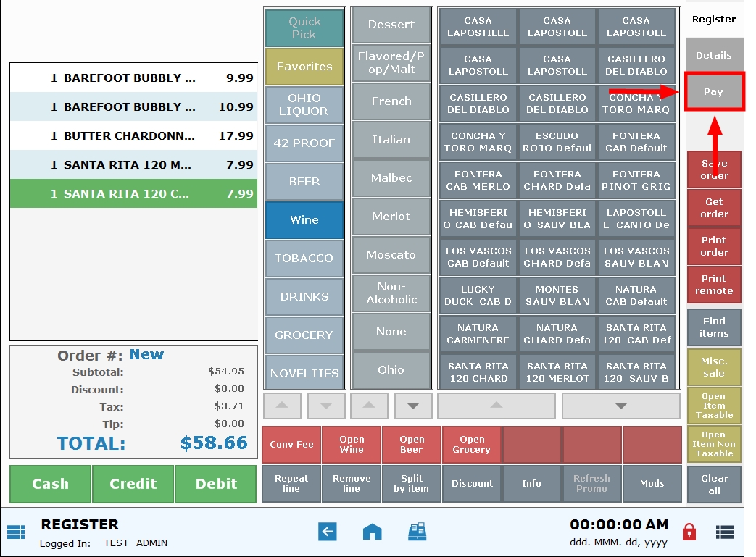Image resolution: width=756 pixels, height=557 pixels.
Task: Pay with the Cash button
Action: [x=50, y=484]
